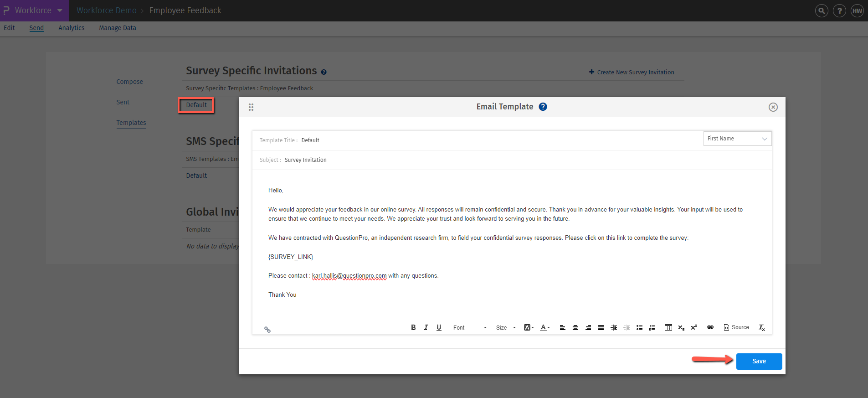The image size is (868, 398).
Task: Open the HW user profile menu
Action: tap(857, 10)
